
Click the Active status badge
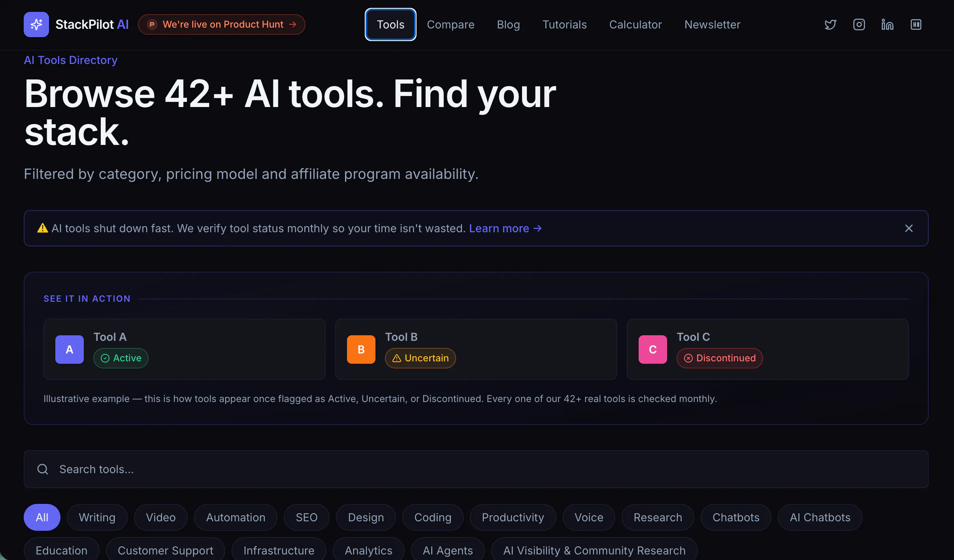121,358
